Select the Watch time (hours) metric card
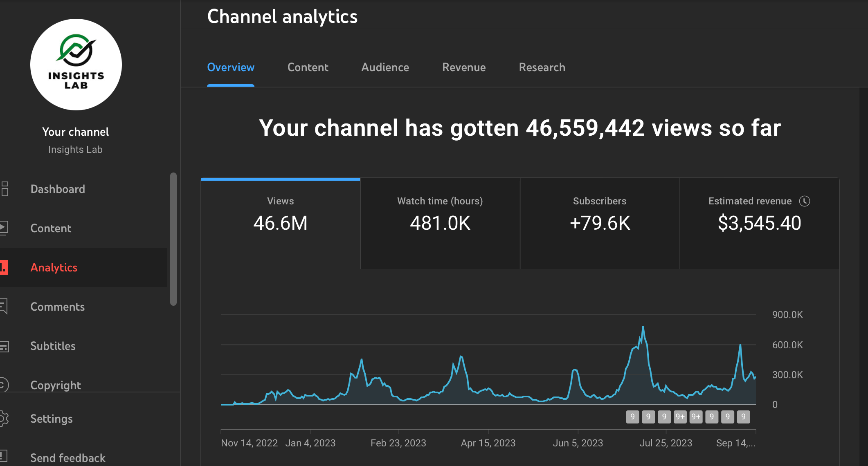 pos(440,223)
